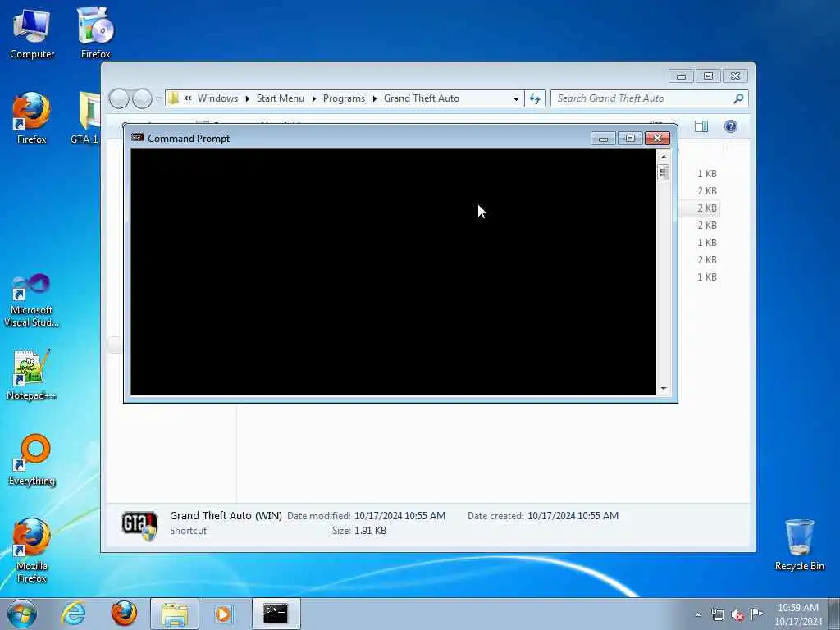Select the Mozilla Firefox desktop shortcut

[x=32, y=550]
